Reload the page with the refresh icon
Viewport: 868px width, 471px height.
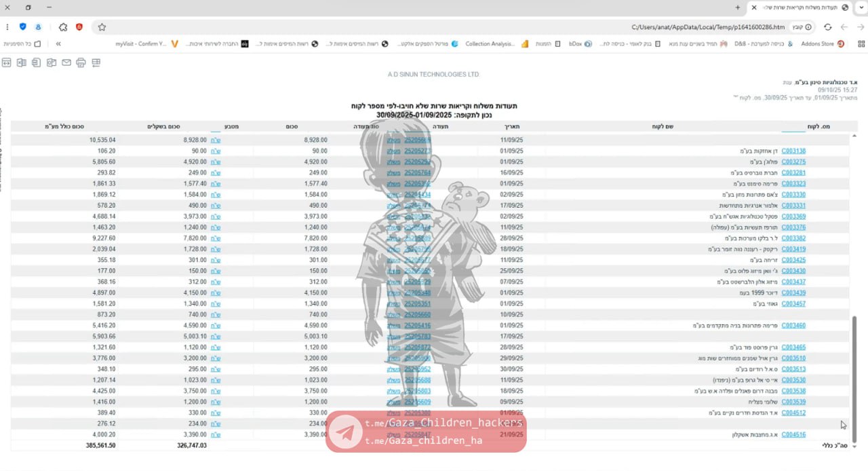(827, 27)
